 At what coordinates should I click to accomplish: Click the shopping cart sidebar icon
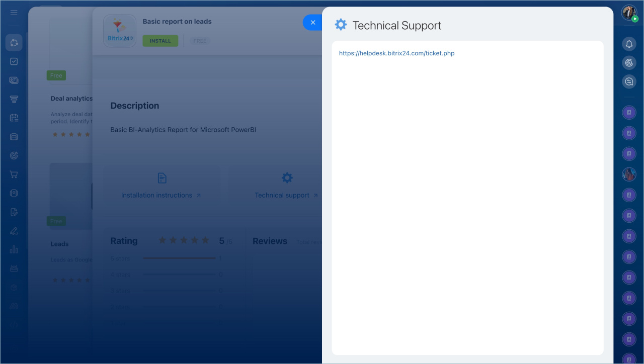[x=14, y=174]
